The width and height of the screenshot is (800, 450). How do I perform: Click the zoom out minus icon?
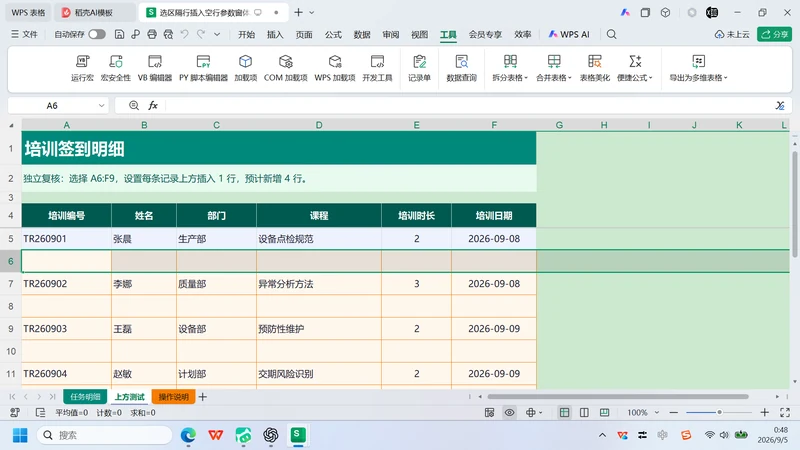coord(673,412)
